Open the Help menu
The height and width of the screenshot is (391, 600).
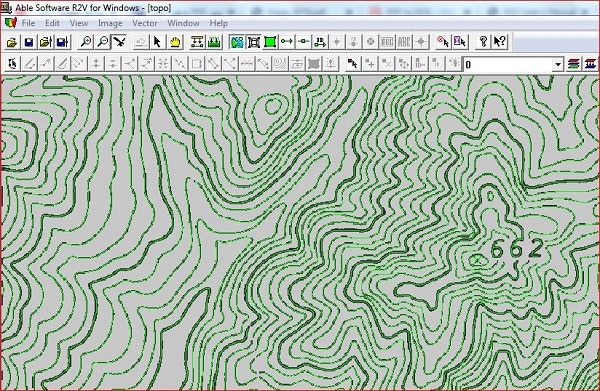click(x=218, y=23)
